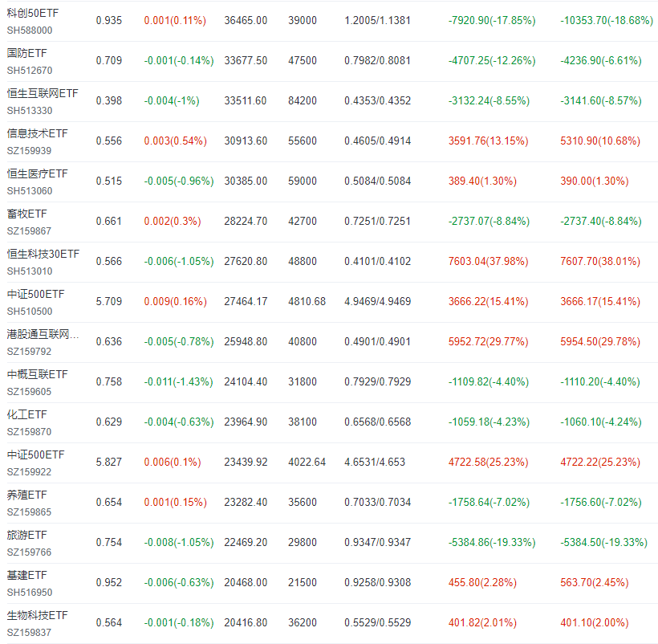Screen dimensions: 658x644
Task: Select the 畜牧ETF fund name
Action: [26, 214]
